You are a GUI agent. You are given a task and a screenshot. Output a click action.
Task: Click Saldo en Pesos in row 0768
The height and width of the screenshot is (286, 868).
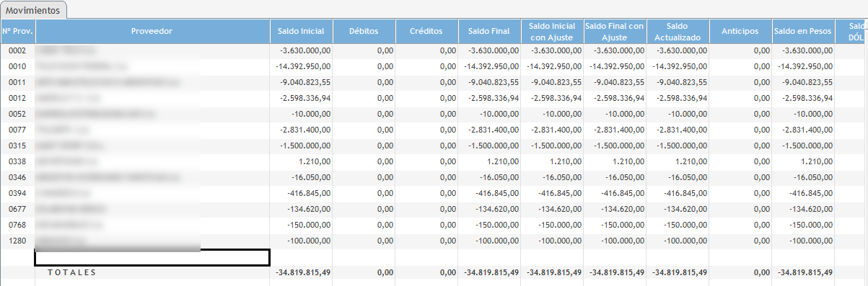[x=803, y=225]
